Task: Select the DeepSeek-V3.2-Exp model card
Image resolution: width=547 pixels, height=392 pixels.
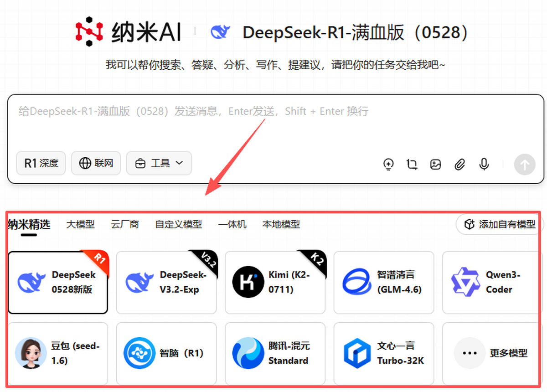Action: (x=166, y=282)
